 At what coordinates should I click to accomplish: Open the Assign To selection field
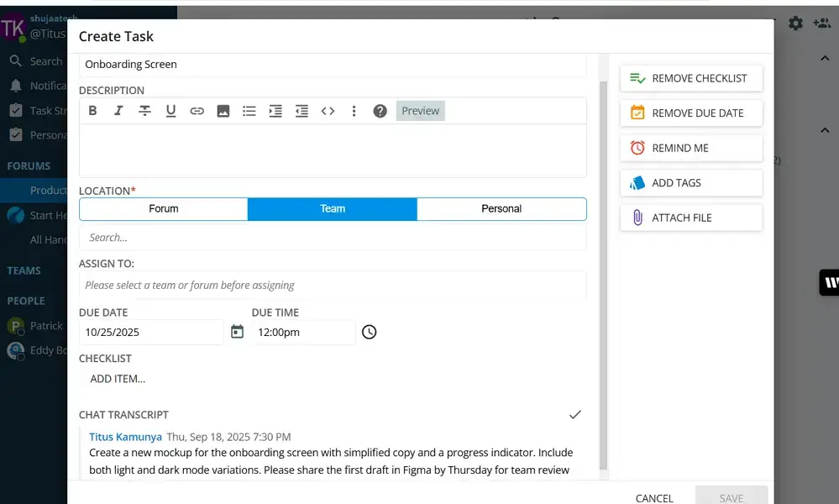click(332, 285)
